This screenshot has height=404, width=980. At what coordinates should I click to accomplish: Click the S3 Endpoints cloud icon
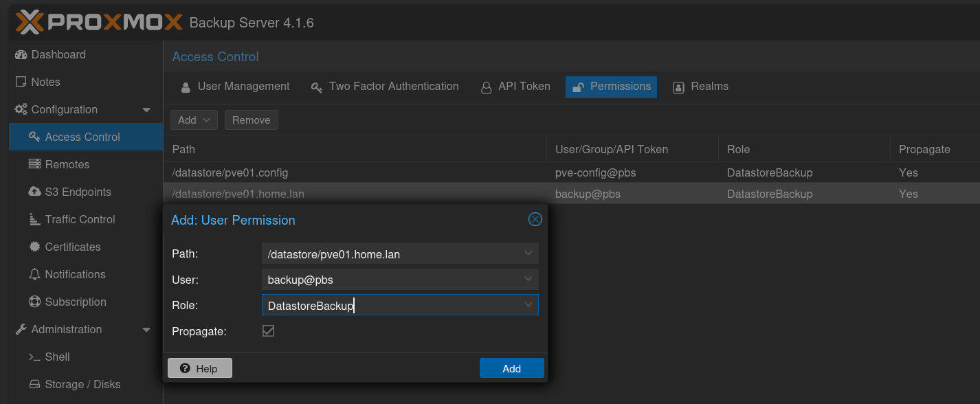[x=34, y=192]
